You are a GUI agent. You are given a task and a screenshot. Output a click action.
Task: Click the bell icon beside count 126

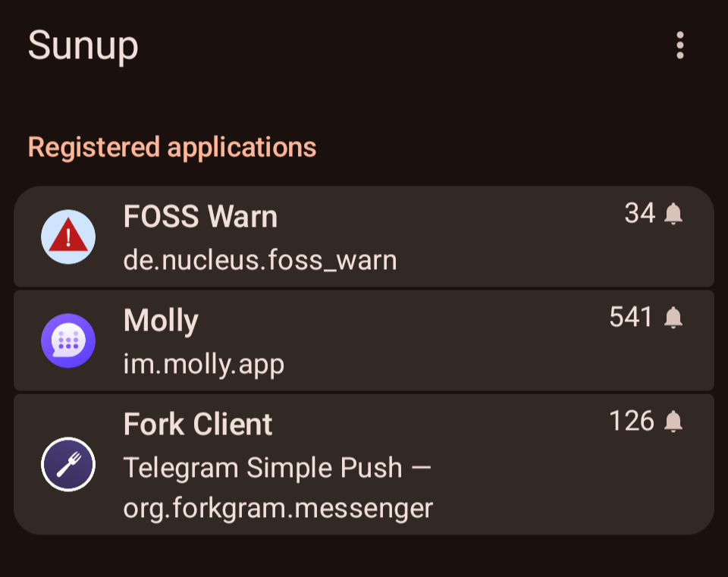[x=673, y=422]
